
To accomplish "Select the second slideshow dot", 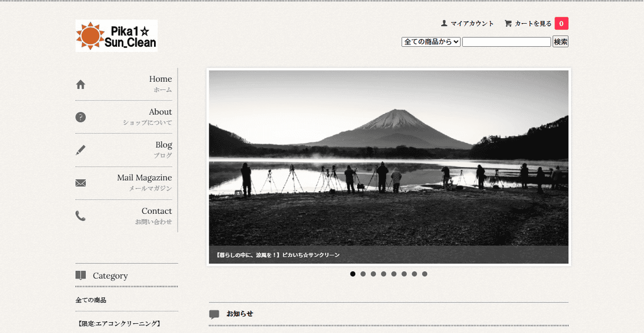I will [363, 274].
